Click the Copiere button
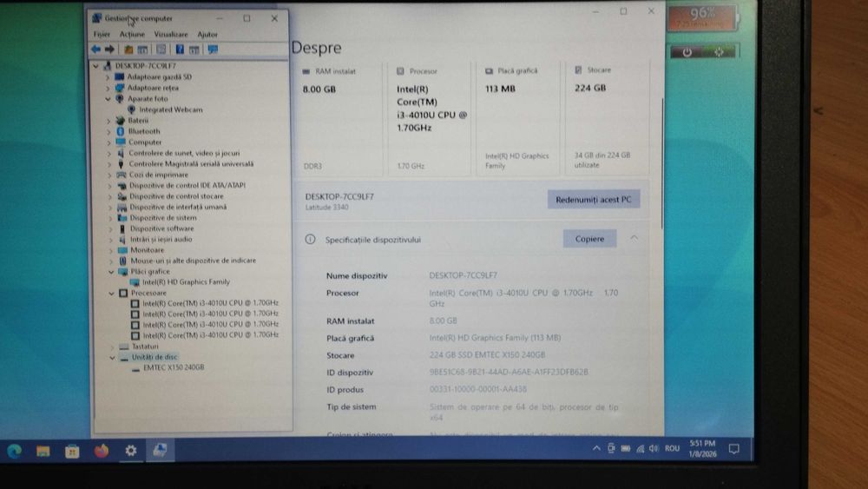The image size is (868, 489). point(589,239)
